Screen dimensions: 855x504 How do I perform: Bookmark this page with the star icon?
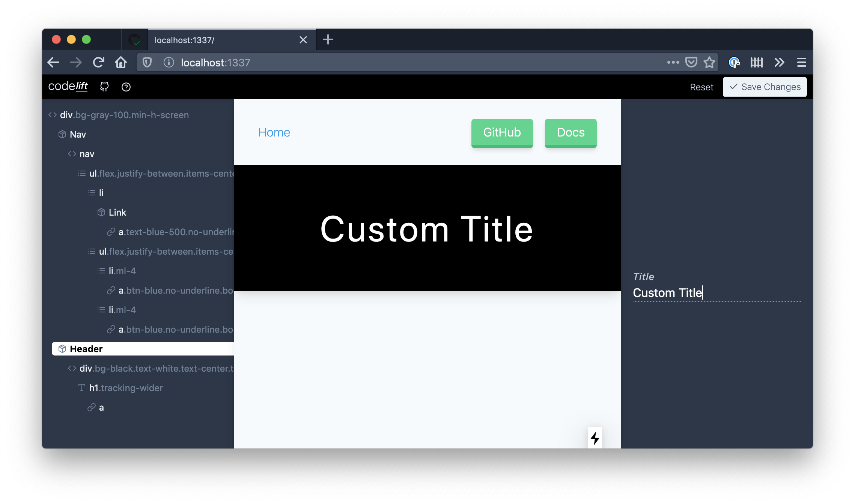point(709,62)
